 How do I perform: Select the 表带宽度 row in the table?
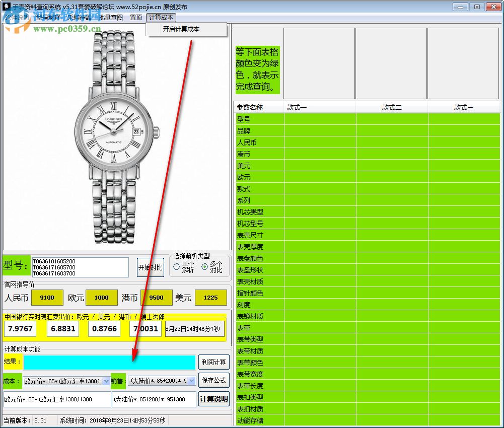tap(368, 374)
